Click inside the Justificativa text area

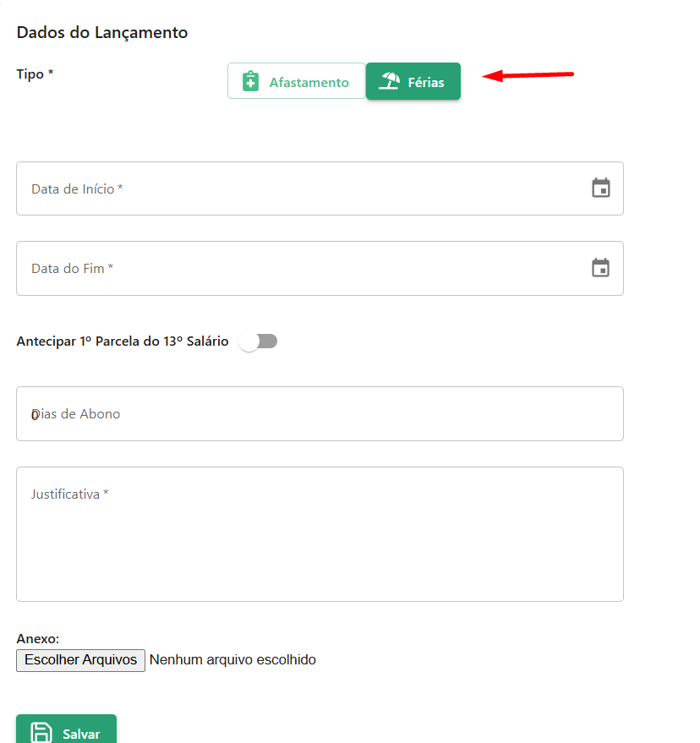tap(320, 534)
